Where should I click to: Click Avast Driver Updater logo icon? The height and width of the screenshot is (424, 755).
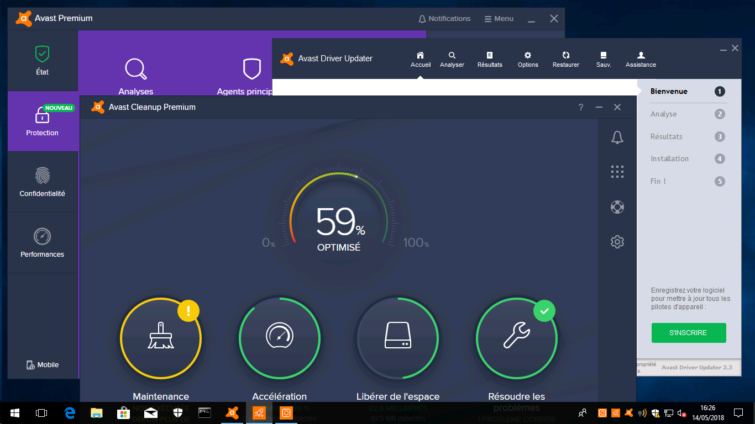(287, 59)
